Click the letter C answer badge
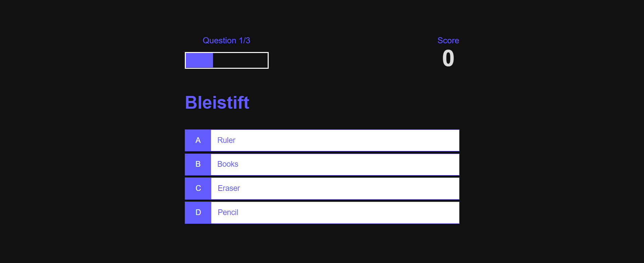The width and height of the screenshot is (644, 263). pos(198,189)
